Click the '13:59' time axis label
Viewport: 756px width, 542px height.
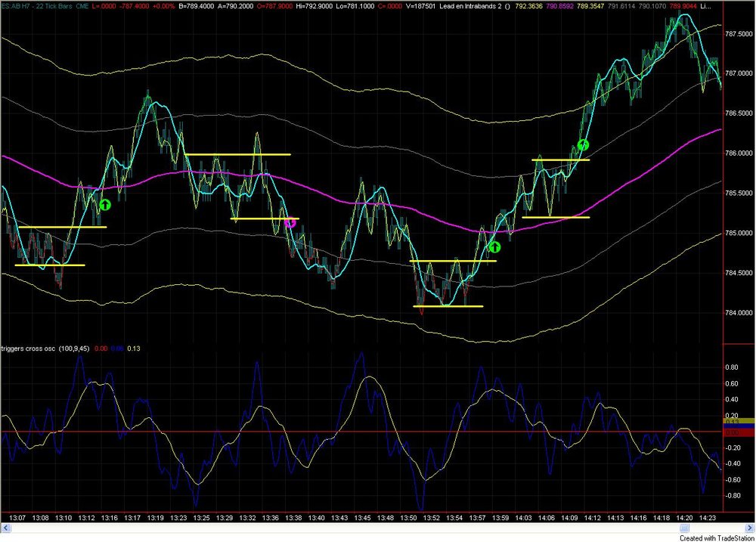[500, 519]
